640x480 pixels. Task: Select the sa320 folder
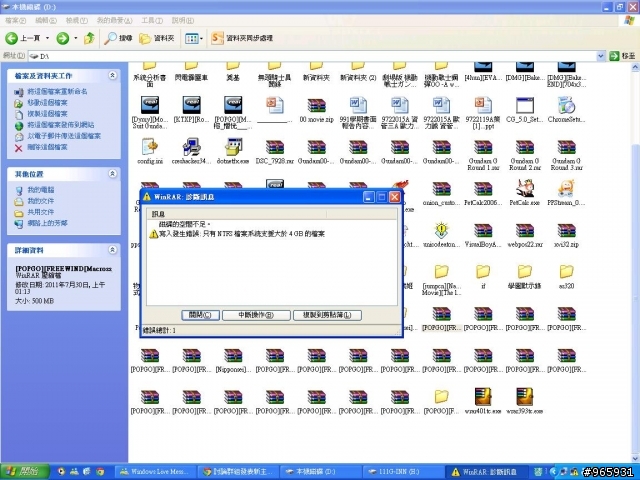click(x=567, y=271)
